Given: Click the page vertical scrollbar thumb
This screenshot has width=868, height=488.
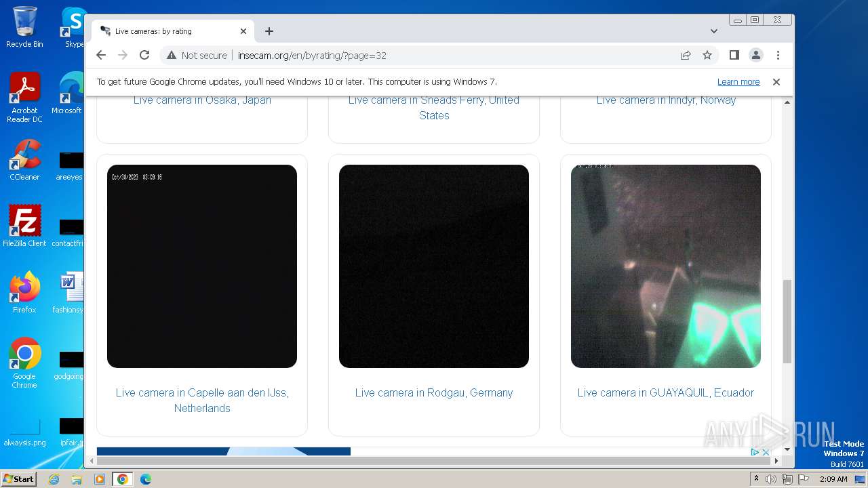Looking at the screenshot, I should (787, 321).
